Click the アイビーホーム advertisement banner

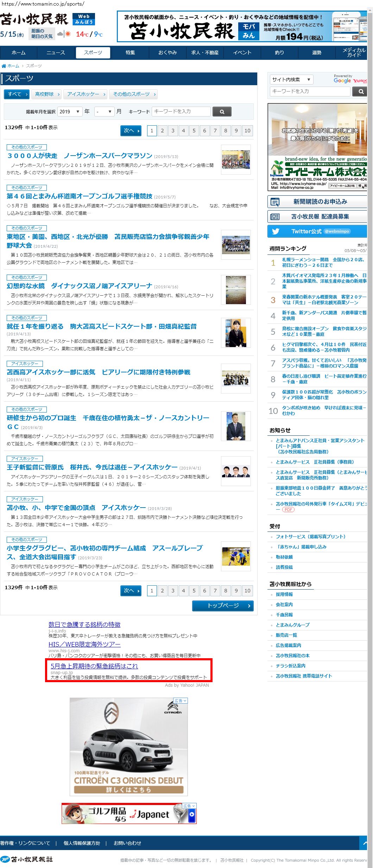[317, 147]
